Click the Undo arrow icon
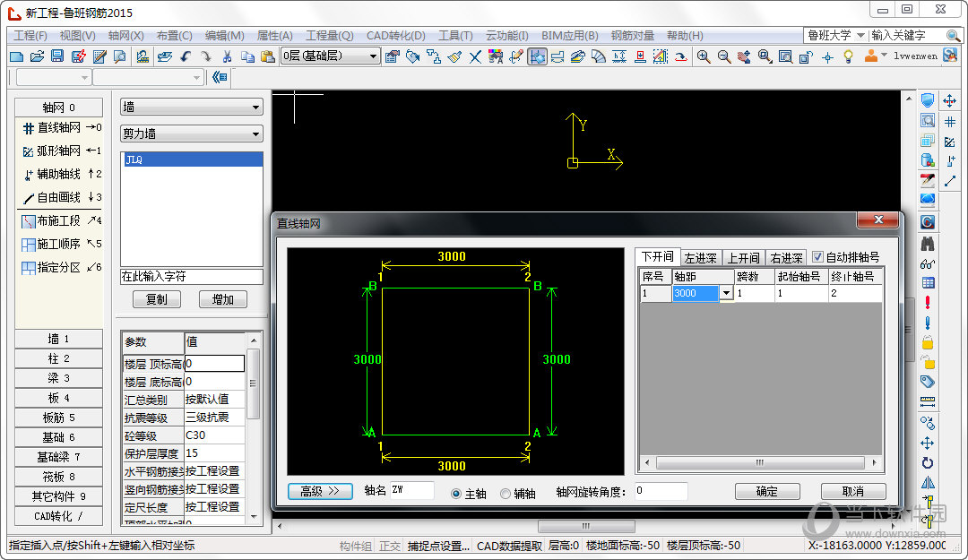 click(x=186, y=56)
